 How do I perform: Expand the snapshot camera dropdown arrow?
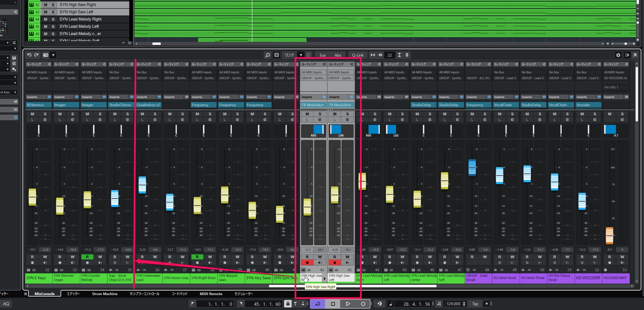(x=53, y=55)
